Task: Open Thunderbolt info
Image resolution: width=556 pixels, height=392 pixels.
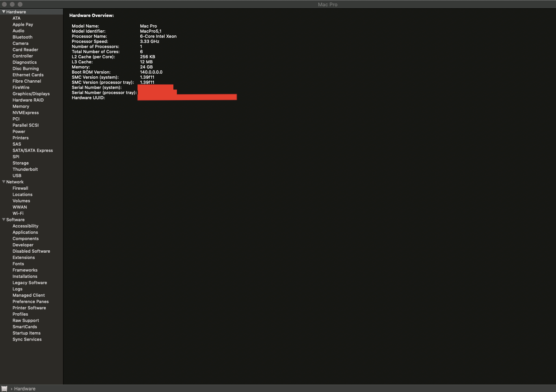Action: click(x=25, y=169)
